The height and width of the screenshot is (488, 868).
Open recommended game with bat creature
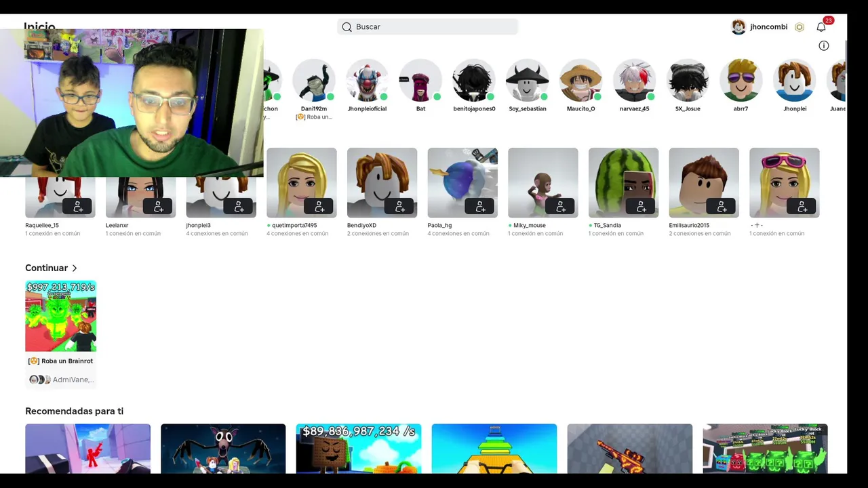pyautogui.click(x=223, y=449)
